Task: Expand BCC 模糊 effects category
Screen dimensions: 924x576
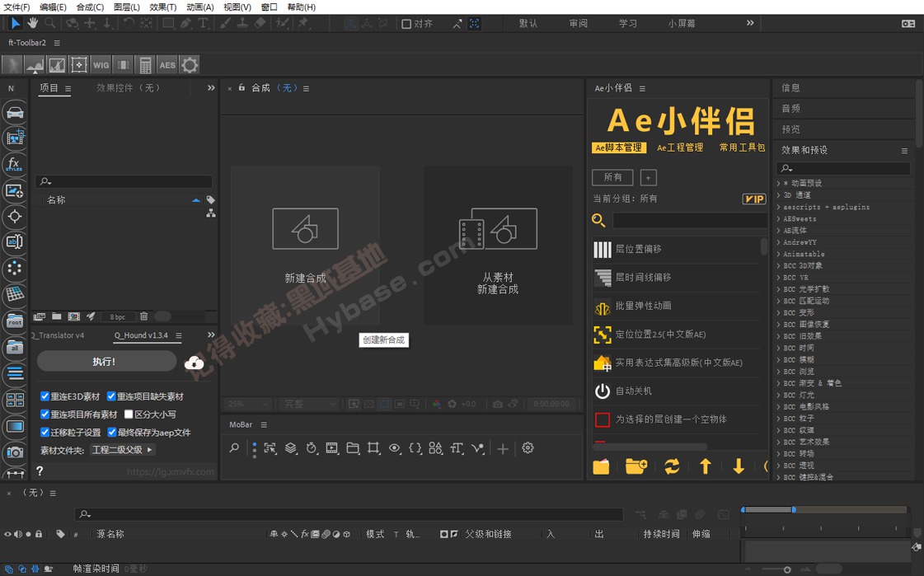Action: pyautogui.click(x=778, y=359)
